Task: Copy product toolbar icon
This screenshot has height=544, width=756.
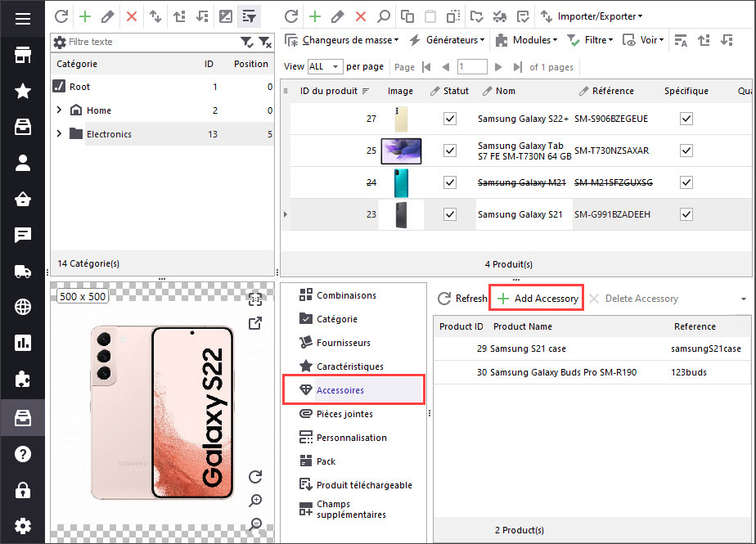Action: click(x=407, y=16)
